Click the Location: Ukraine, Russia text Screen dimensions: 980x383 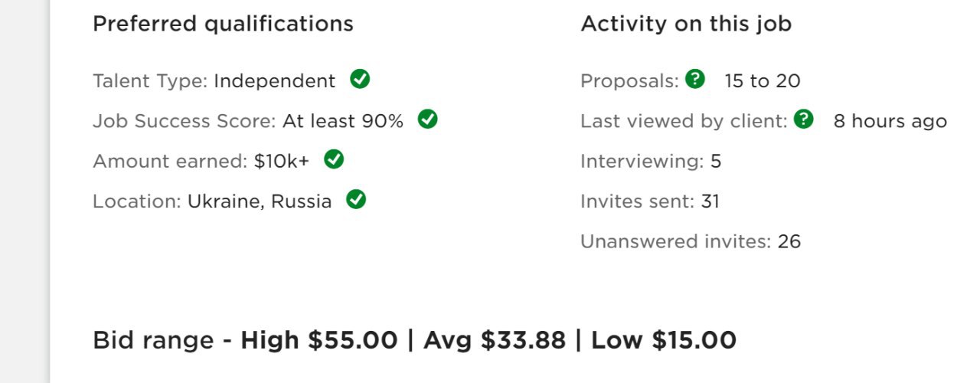click(x=212, y=201)
